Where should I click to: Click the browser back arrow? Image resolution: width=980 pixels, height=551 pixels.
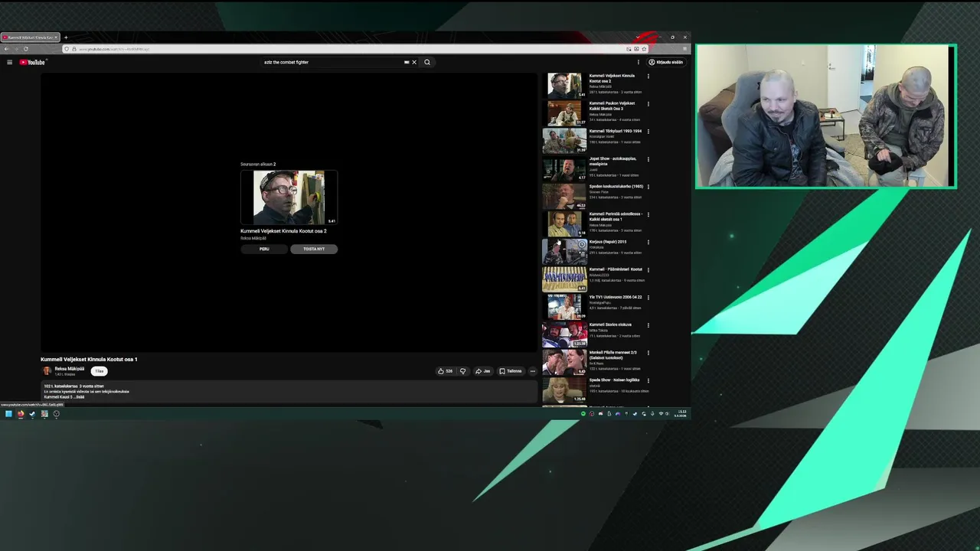(x=6, y=49)
